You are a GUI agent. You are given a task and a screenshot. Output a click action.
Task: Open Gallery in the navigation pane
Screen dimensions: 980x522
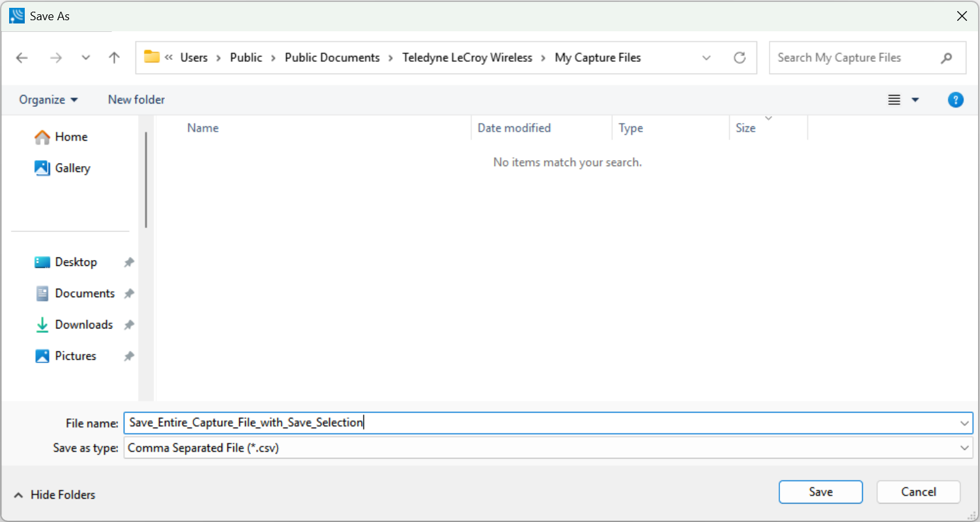pos(63,168)
